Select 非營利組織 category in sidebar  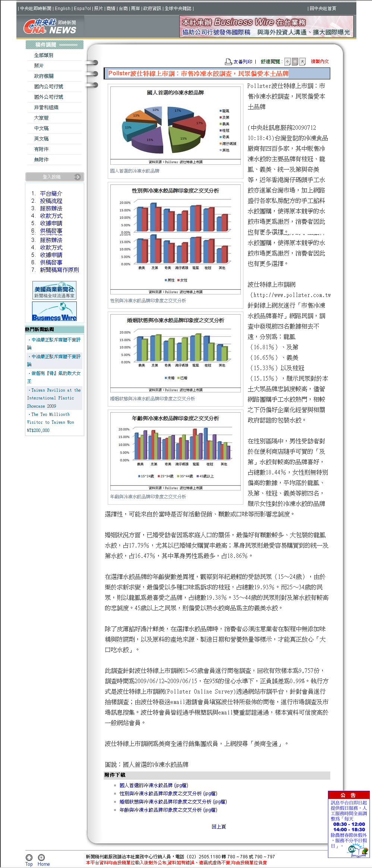(x=46, y=107)
